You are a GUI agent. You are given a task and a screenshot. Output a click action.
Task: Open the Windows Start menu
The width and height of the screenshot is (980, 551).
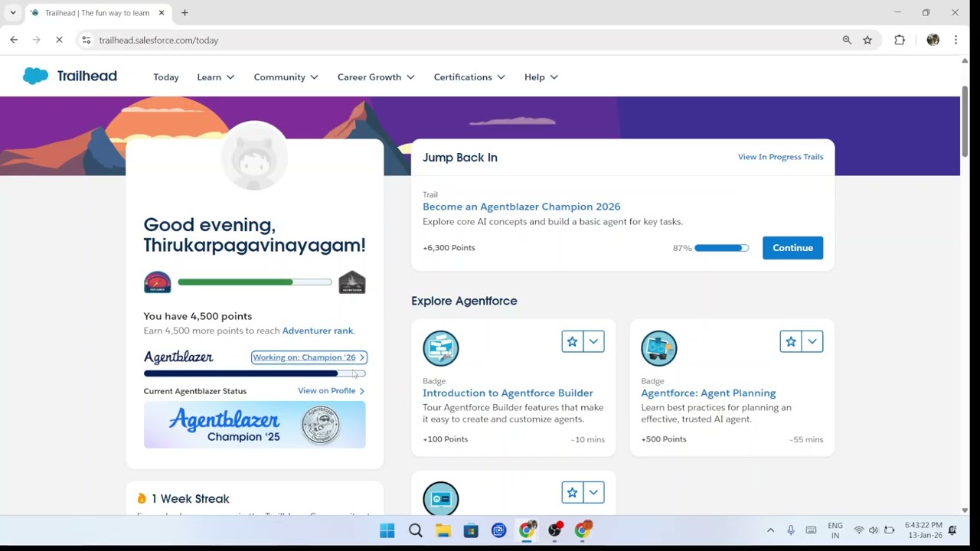pos(387,530)
